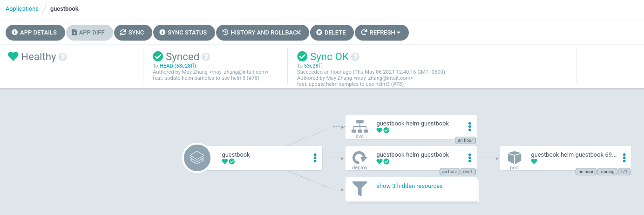Open the three-dot menu on the svc node

[470, 126]
